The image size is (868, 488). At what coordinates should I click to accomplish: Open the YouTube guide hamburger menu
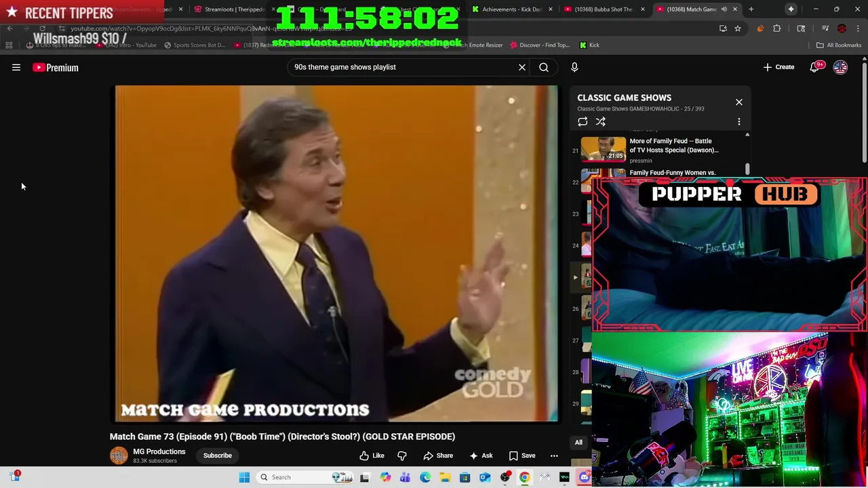click(x=16, y=67)
